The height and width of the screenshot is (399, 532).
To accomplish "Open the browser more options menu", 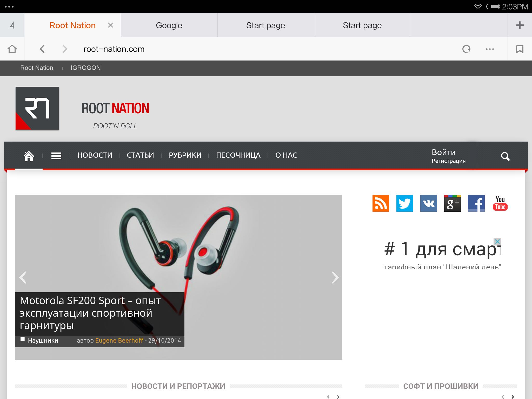I will click(x=490, y=49).
